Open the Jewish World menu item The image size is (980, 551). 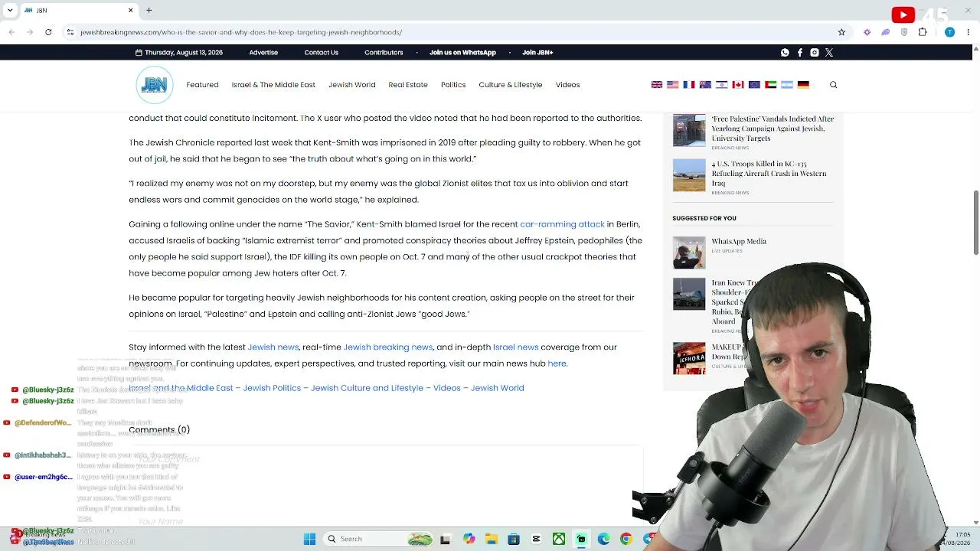coord(351,85)
